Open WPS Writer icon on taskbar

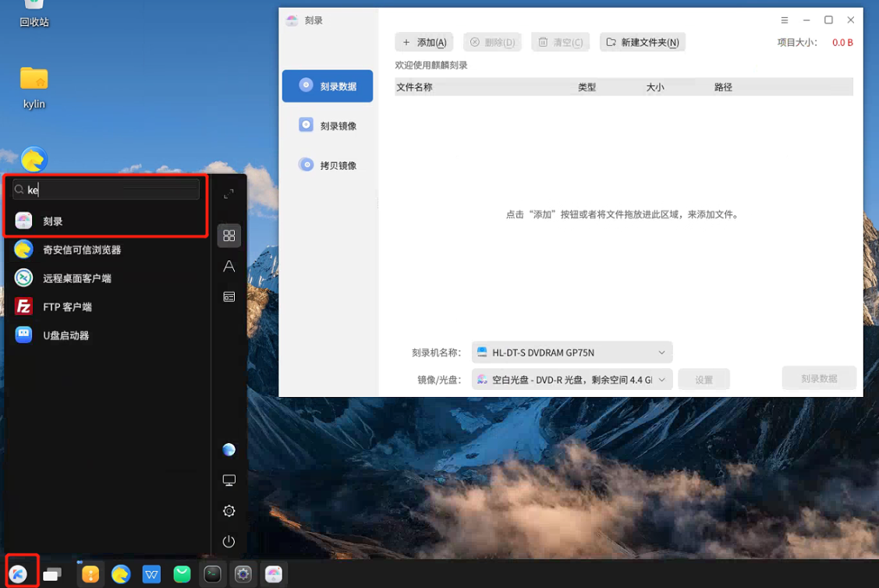tap(151, 574)
